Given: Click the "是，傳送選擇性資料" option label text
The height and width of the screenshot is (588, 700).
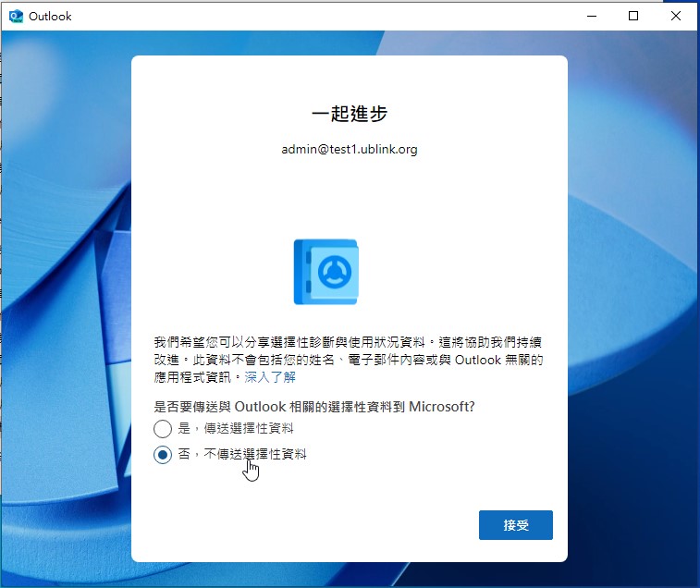Looking at the screenshot, I should coord(235,429).
